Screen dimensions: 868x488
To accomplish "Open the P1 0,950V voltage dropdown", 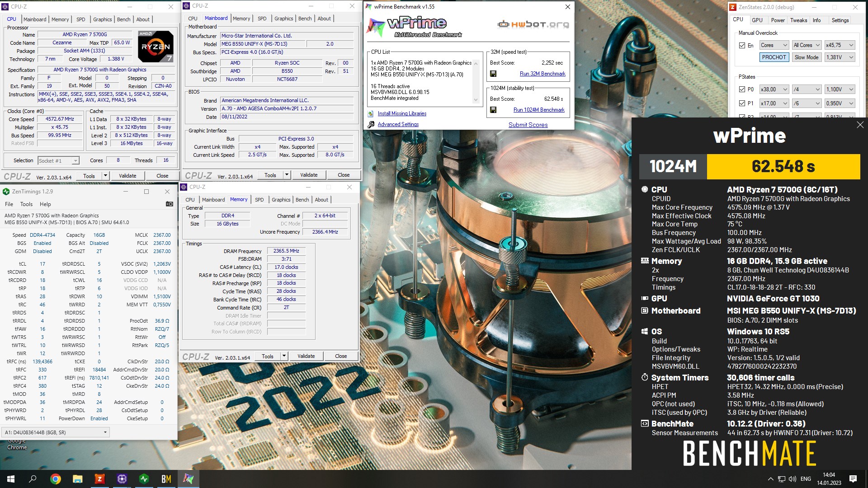I will coord(840,103).
